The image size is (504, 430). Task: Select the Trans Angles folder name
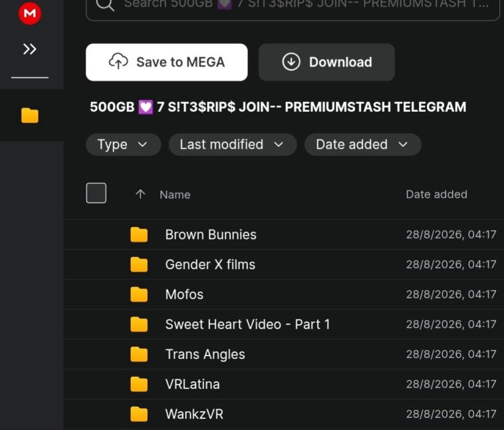[205, 354]
